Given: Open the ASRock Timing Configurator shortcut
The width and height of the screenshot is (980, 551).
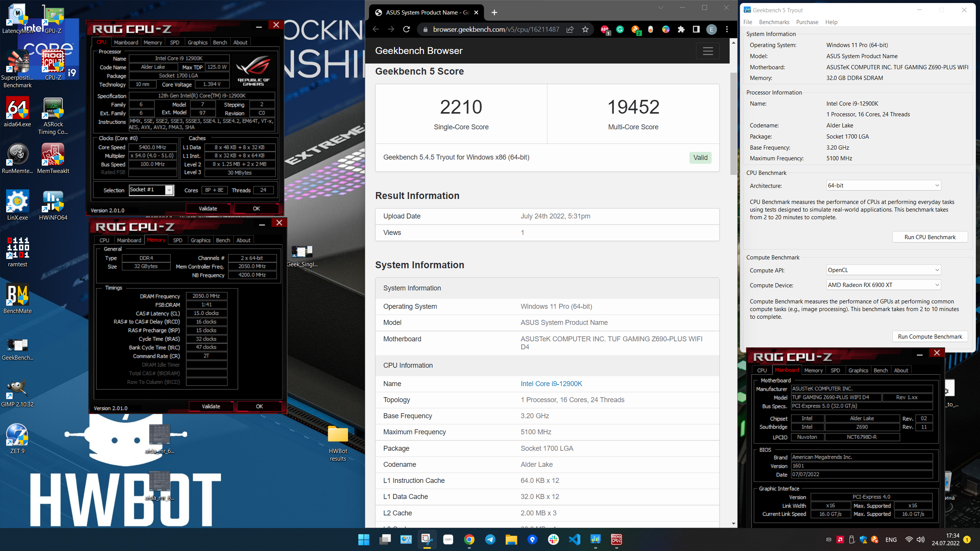Looking at the screenshot, I should [53, 116].
